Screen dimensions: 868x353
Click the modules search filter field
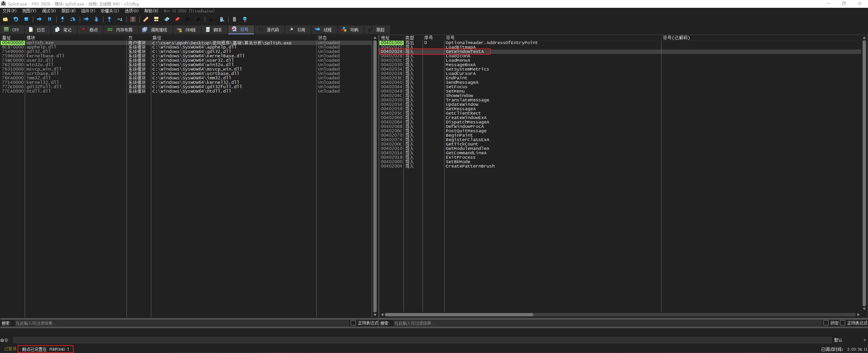pos(181,323)
